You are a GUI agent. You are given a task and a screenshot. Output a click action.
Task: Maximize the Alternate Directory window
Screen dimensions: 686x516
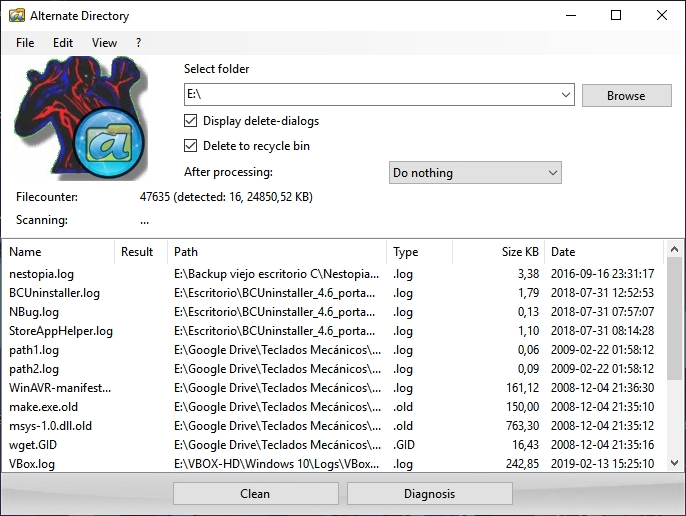[x=616, y=15]
